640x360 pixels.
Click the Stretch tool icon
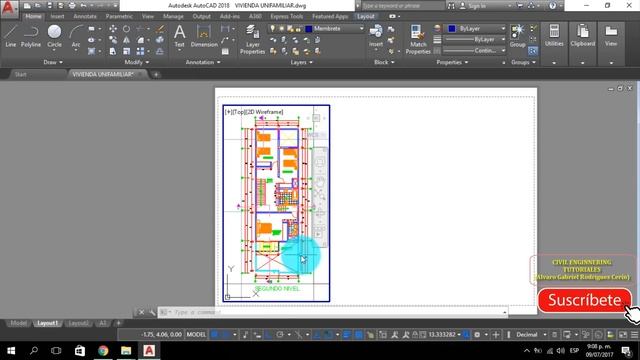[x=113, y=51]
